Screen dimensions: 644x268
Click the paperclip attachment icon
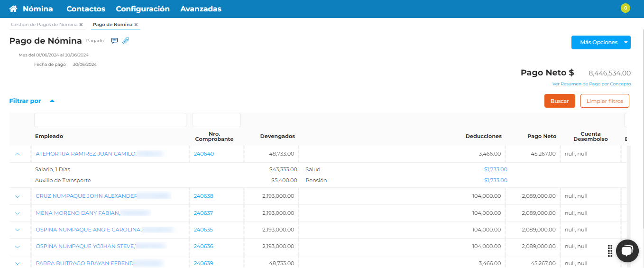coord(126,41)
